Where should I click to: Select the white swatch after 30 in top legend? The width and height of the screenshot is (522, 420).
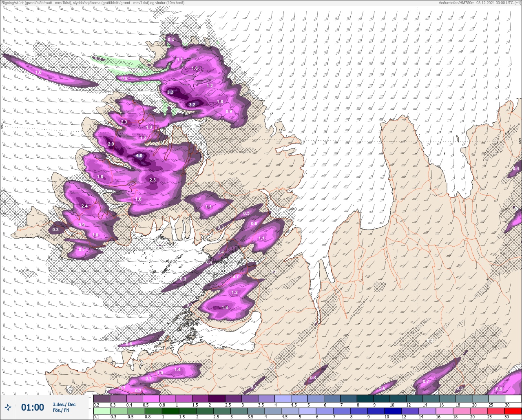click(x=513, y=398)
